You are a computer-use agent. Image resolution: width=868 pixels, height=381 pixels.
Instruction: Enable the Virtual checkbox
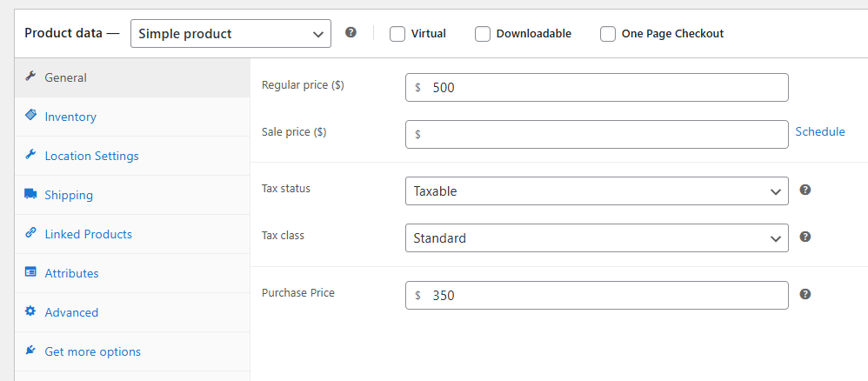click(397, 34)
